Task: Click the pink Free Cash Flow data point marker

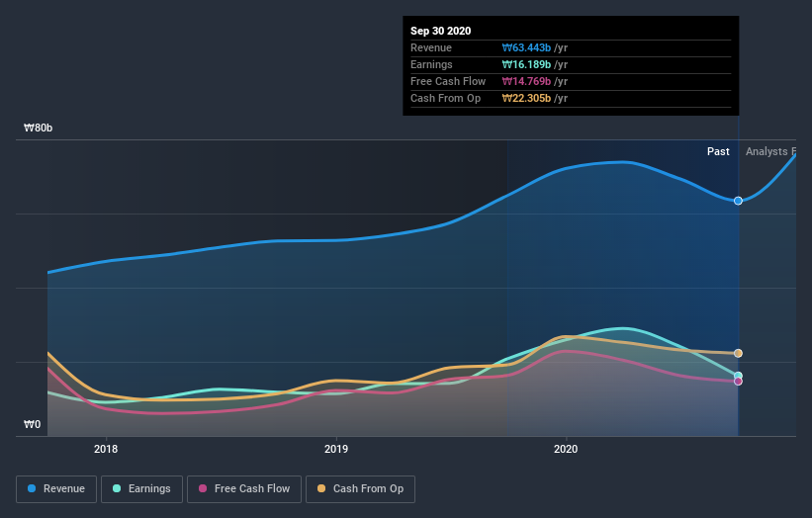Action: point(738,382)
